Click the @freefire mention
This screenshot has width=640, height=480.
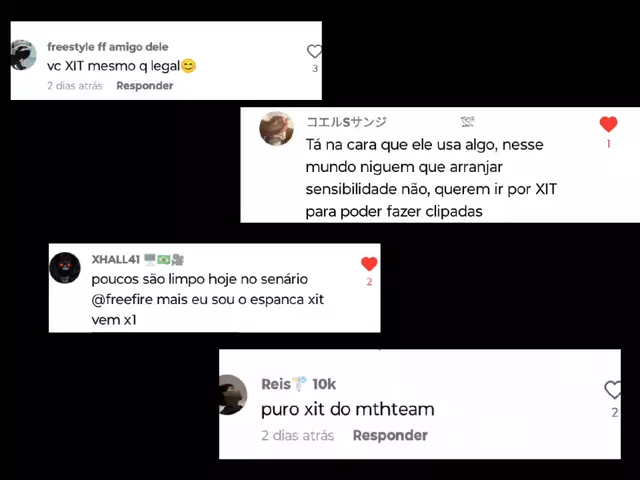point(122,300)
